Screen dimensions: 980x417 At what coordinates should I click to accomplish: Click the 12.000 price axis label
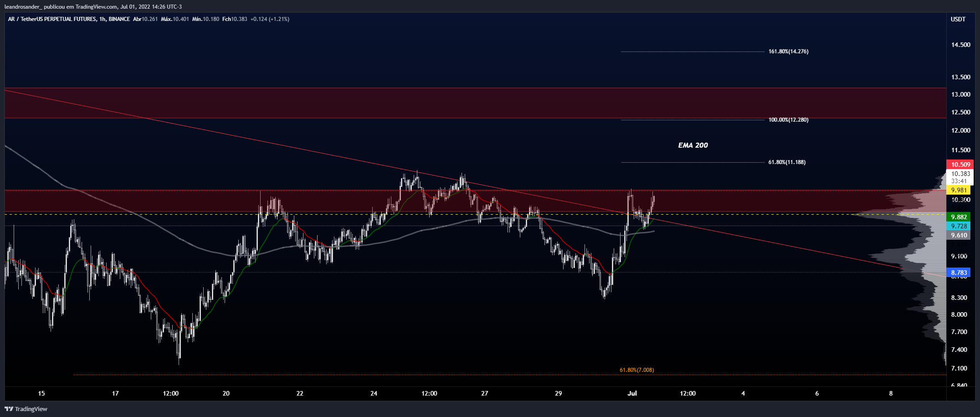point(960,130)
